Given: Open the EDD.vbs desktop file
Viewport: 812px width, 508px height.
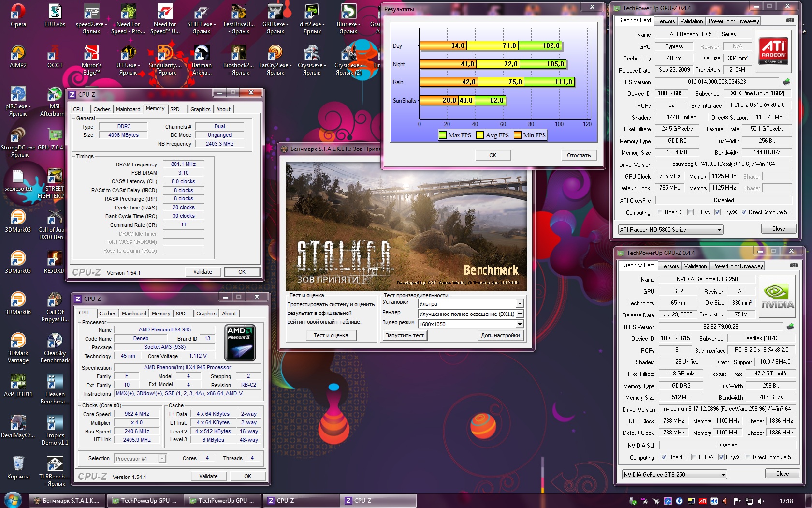Looking at the screenshot, I should [x=55, y=15].
